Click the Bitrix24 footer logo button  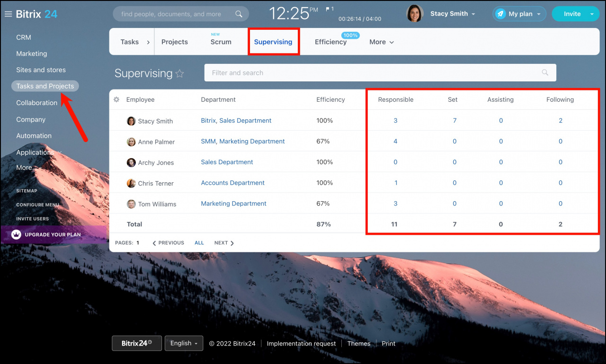pos(137,344)
